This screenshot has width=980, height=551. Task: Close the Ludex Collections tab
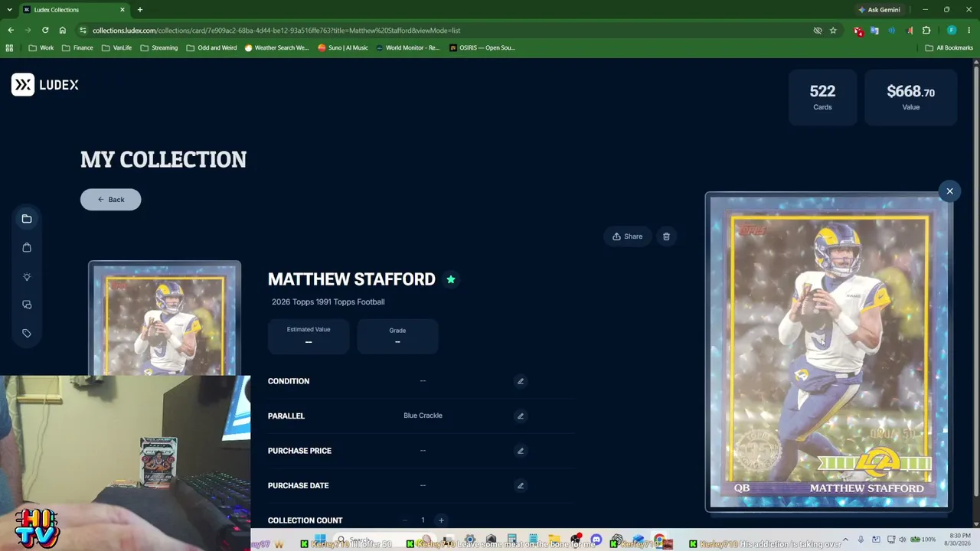pyautogui.click(x=122, y=10)
